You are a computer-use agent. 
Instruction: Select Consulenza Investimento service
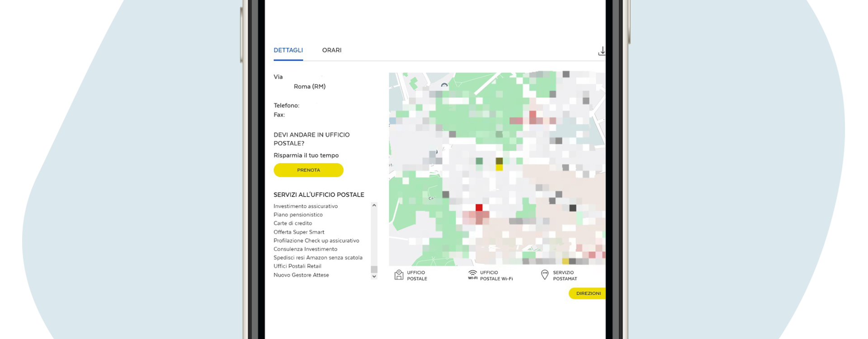tap(305, 249)
